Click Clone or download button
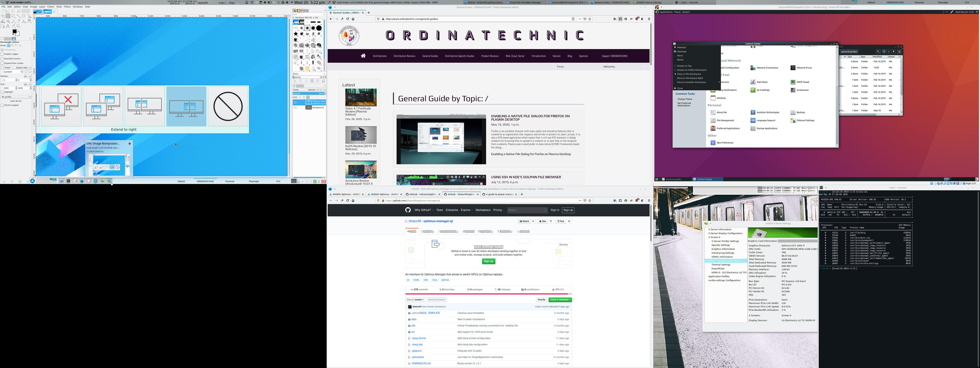The height and width of the screenshot is (368, 980). (x=560, y=300)
